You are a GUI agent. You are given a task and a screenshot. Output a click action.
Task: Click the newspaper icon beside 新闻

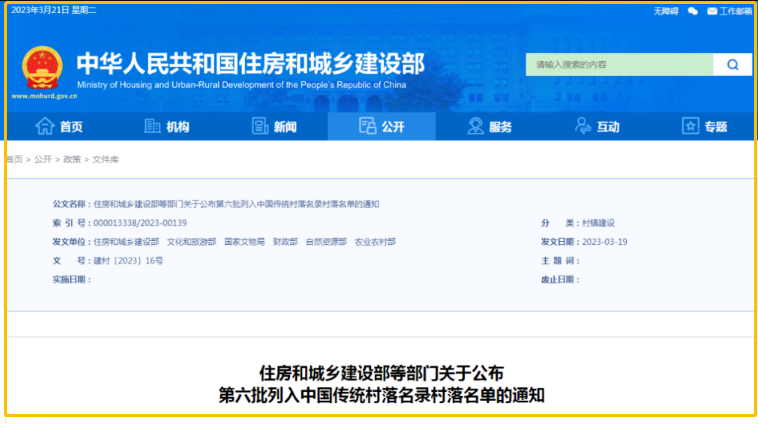(260, 126)
